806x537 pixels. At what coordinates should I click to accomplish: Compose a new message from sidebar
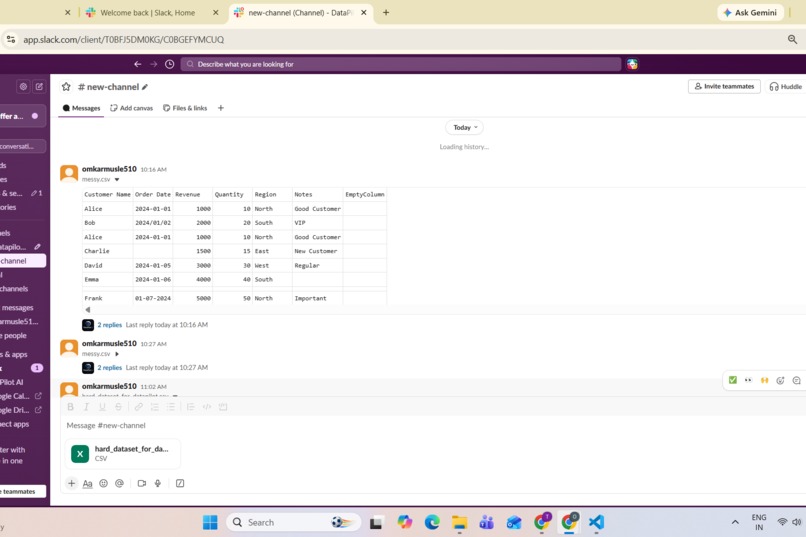[39, 87]
